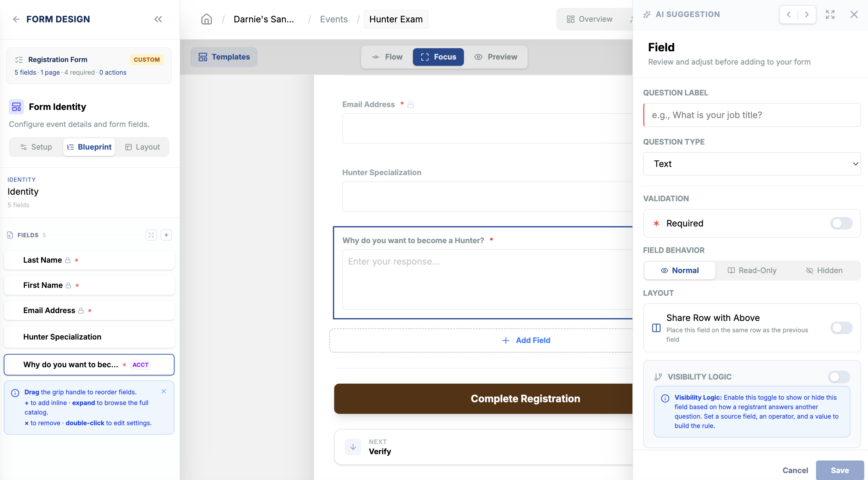The image size is (868, 480).
Task: Click the Why become a Hunter response textarea
Action: [x=487, y=279]
